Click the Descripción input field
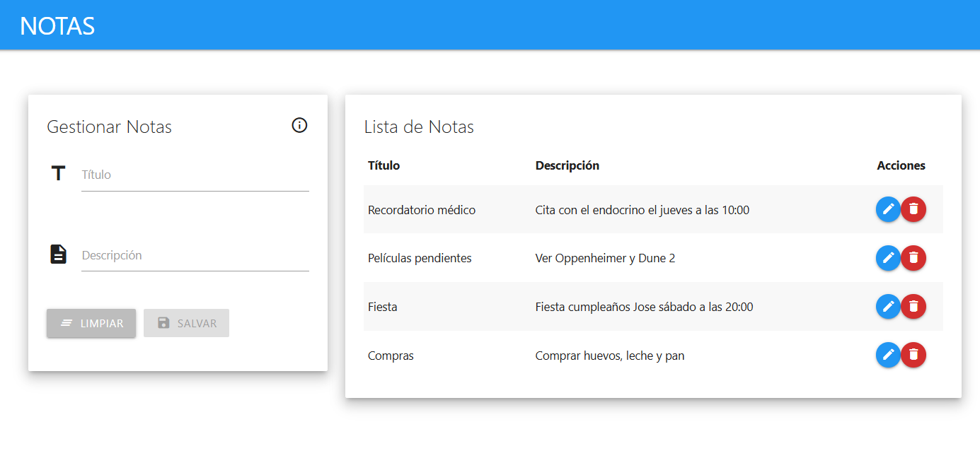 195,254
